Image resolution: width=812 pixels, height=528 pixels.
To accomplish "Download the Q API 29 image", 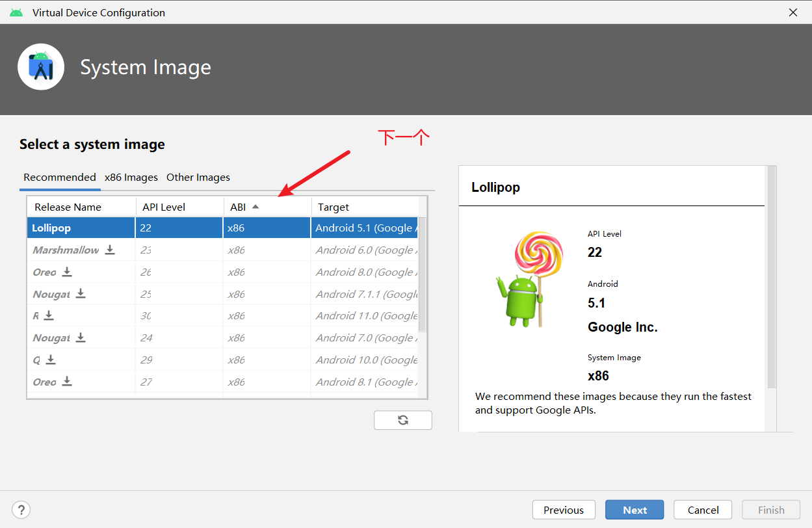I will click(x=51, y=360).
